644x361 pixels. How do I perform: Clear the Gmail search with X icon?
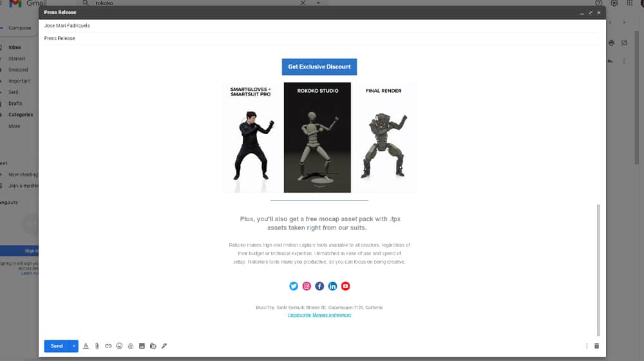click(303, 3)
